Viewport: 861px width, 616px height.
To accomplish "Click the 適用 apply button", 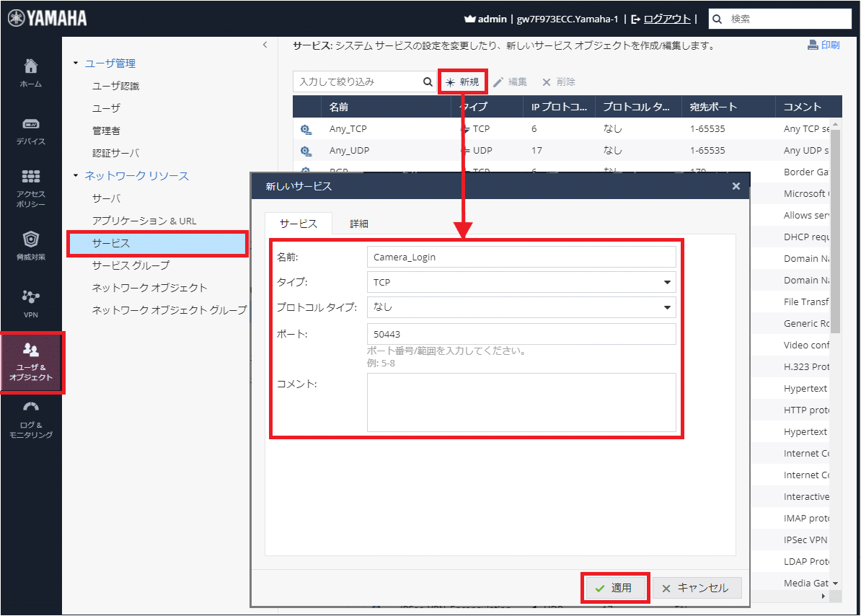I will 615,588.
